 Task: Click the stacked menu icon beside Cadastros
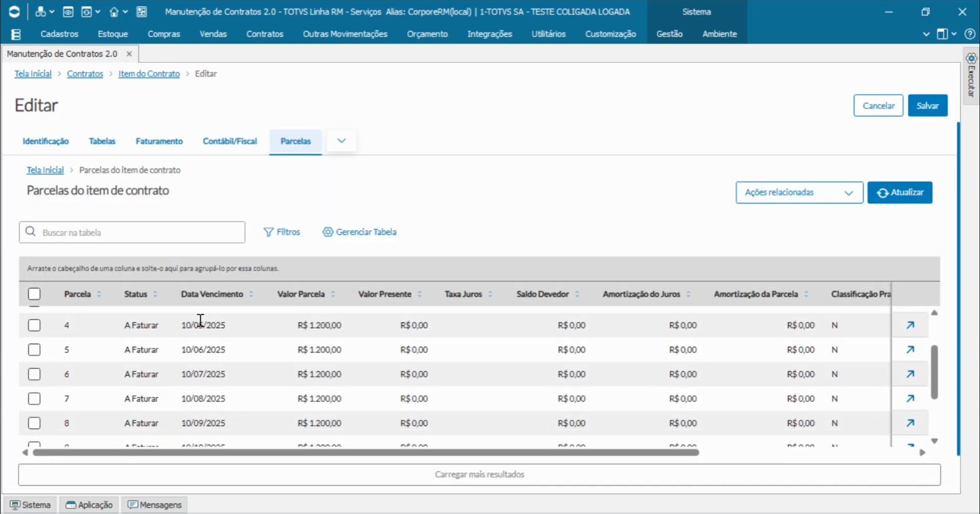(16, 34)
